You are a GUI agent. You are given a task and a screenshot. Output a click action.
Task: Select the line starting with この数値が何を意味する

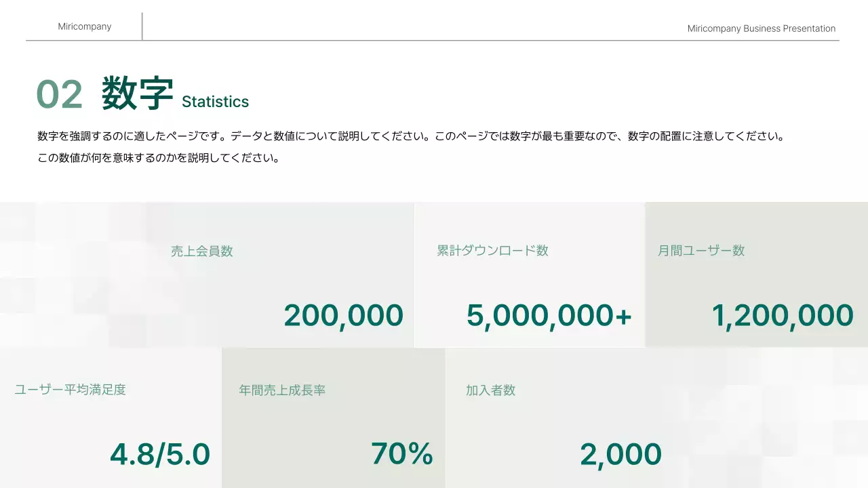pyautogui.click(x=159, y=159)
